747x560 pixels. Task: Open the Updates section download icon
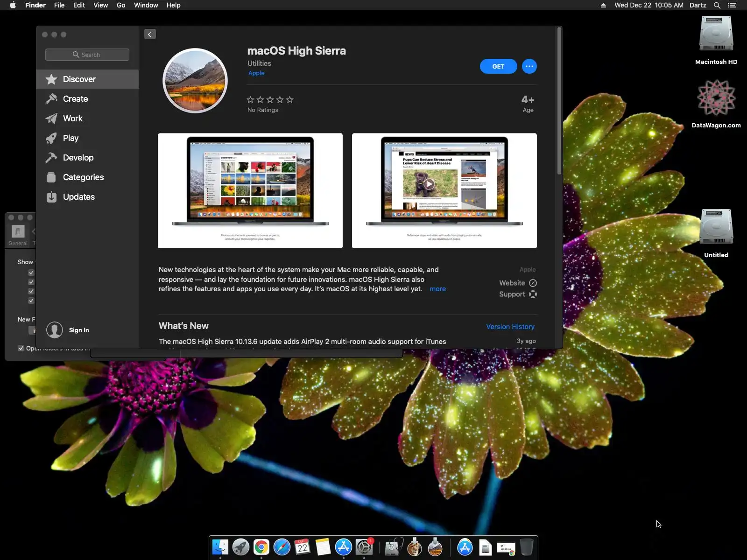pos(51,197)
